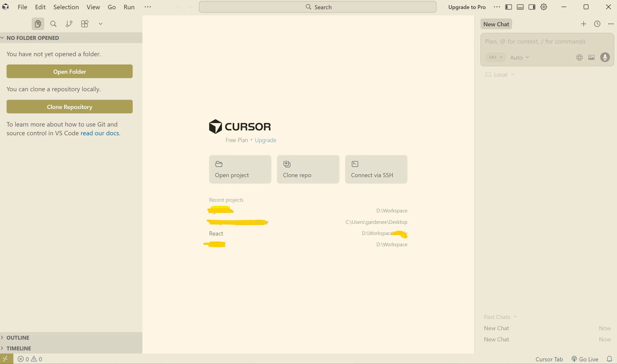Collapse the NO FOLDER OPENED section
The width and height of the screenshot is (617, 364).
point(2,37)
